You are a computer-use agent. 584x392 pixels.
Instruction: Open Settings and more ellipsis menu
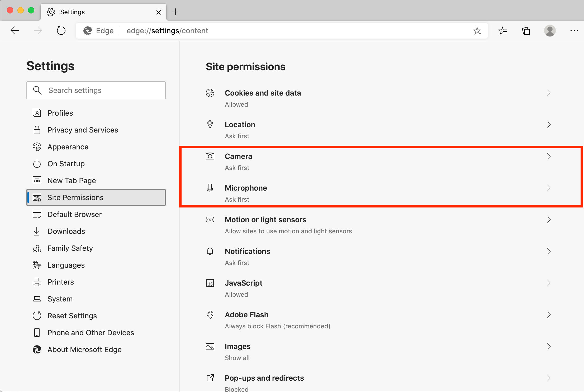574,31
